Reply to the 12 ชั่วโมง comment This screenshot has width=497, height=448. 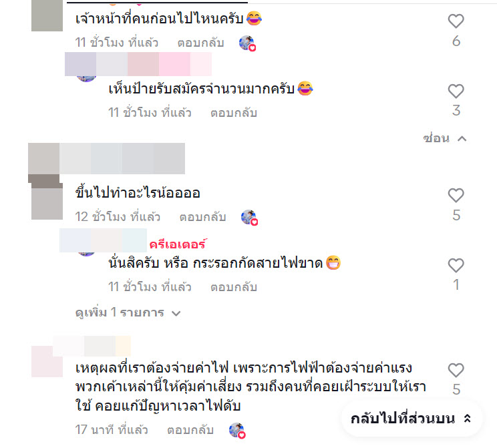(x=202, y=217)
